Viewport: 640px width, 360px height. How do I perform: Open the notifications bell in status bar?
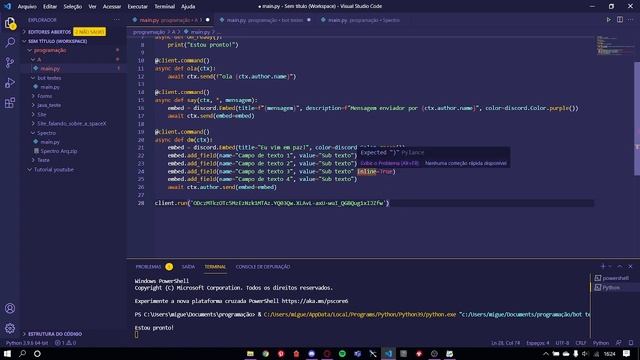pyautogui.click(x=631, y=343)
